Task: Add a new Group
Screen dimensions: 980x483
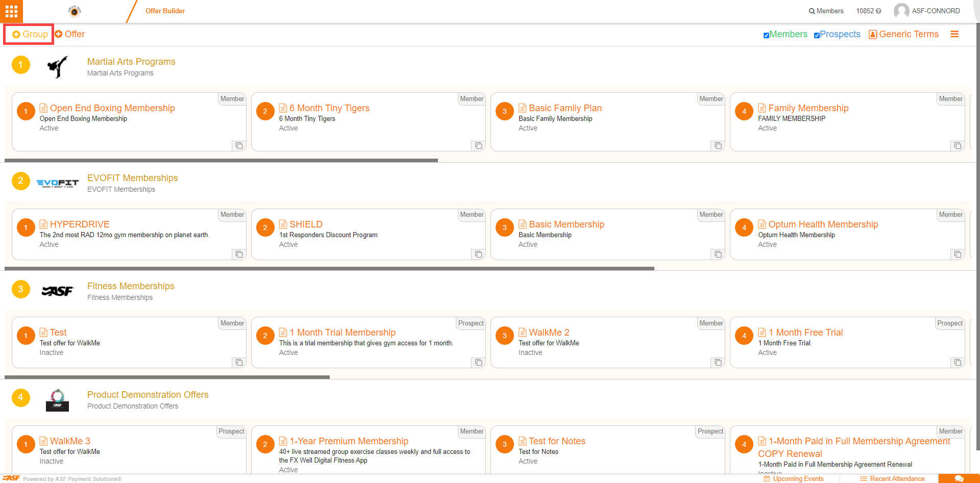Action: tap(30, 34)
